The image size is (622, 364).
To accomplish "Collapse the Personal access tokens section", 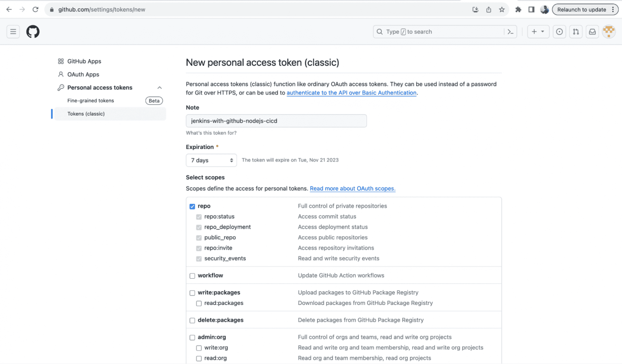I will [160, 88].
